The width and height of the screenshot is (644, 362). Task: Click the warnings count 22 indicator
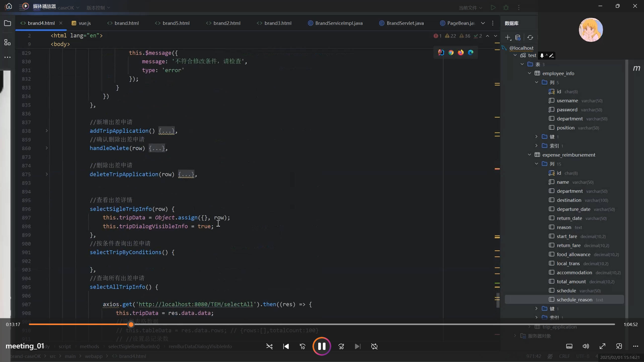click(450, 36)
